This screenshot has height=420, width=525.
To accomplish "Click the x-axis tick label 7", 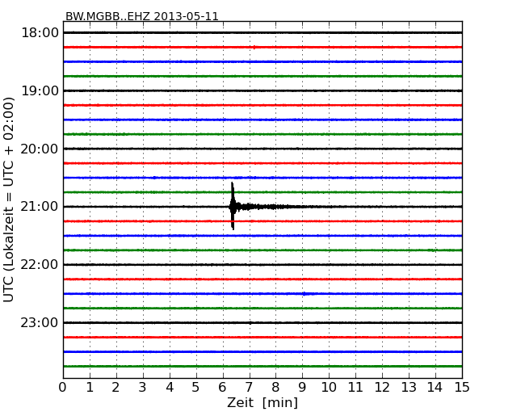I will point(249,388).
